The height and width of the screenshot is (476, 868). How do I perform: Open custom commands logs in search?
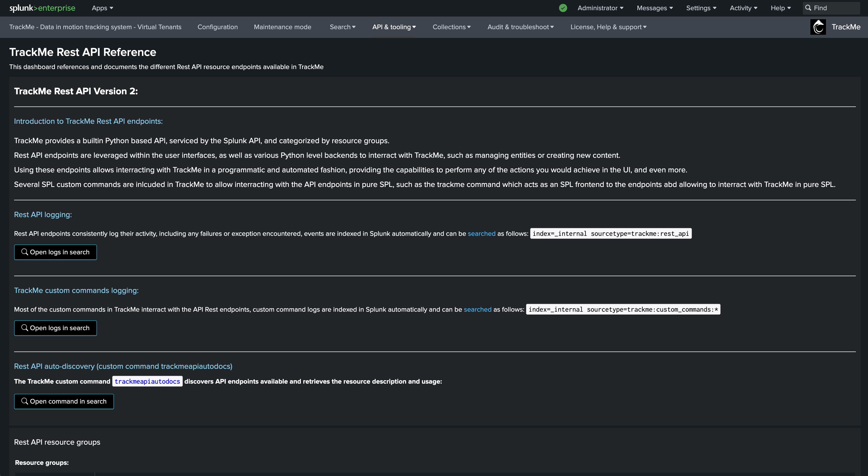[55, 328]
